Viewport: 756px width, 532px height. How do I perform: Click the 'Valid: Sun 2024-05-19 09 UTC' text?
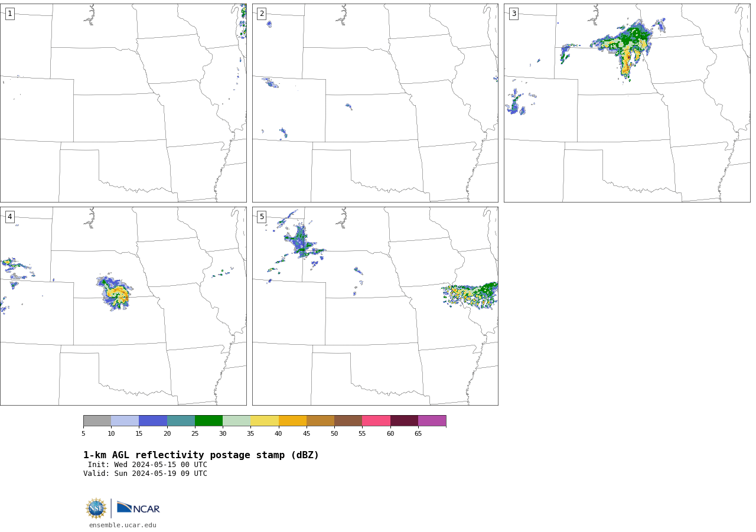tap(145, 474)
